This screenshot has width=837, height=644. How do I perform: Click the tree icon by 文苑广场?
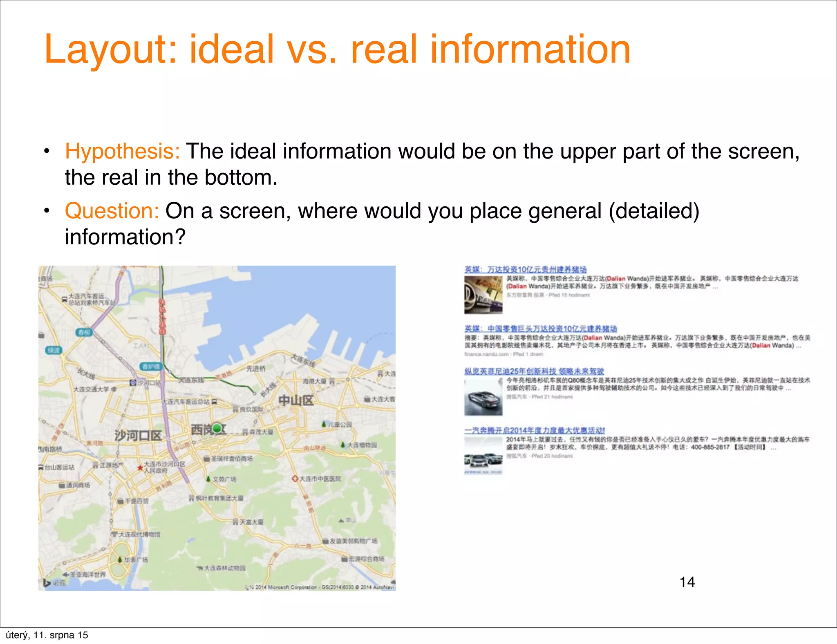(x=208, y=479)
